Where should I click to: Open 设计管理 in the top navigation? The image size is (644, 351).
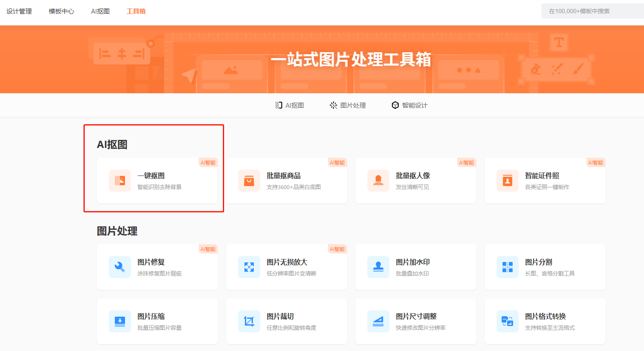19,11
